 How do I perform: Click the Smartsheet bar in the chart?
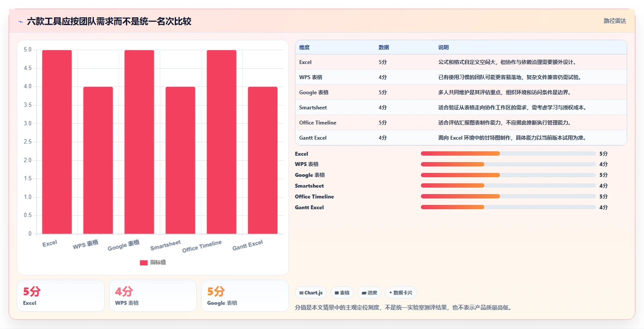180,160
